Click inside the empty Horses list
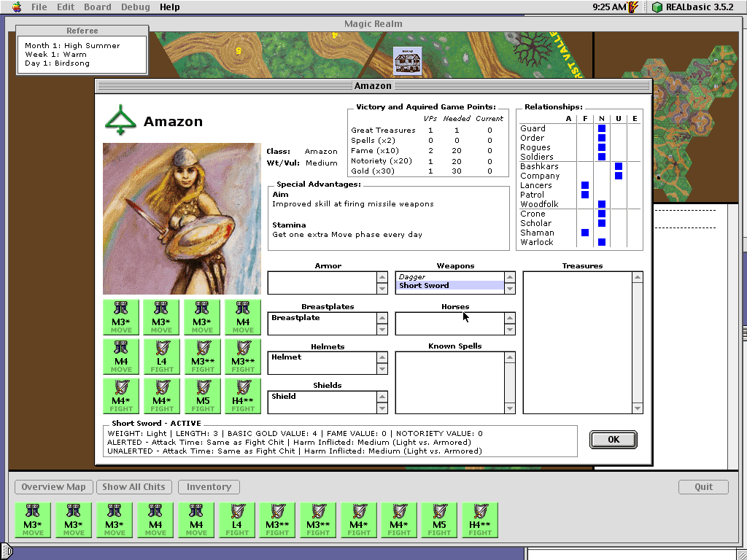Image resolution: width=747 pixels, height=560 pixels. [x=449, y=324]
